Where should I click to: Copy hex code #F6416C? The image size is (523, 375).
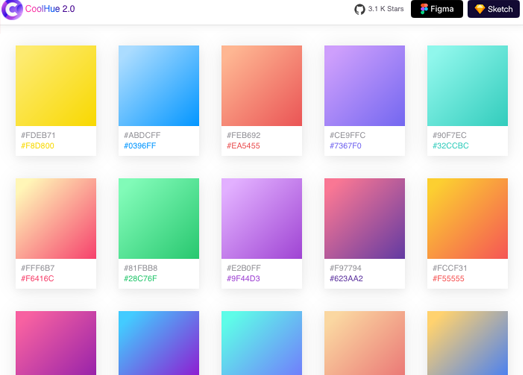37,279
